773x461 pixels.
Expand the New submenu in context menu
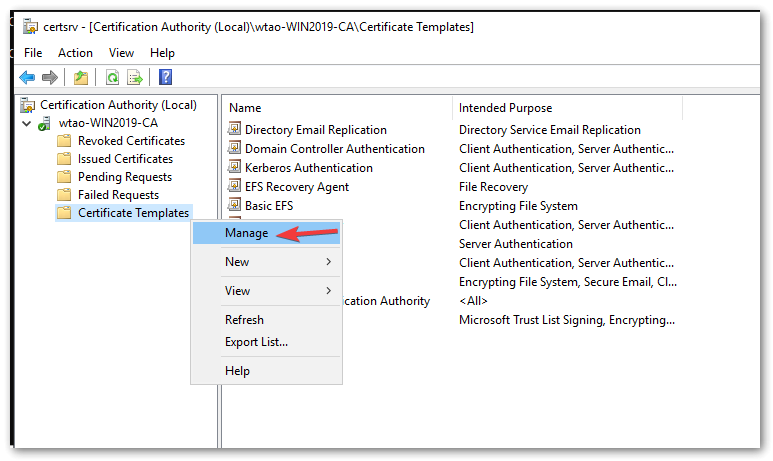pyautogui.click(x=265, y=262)
